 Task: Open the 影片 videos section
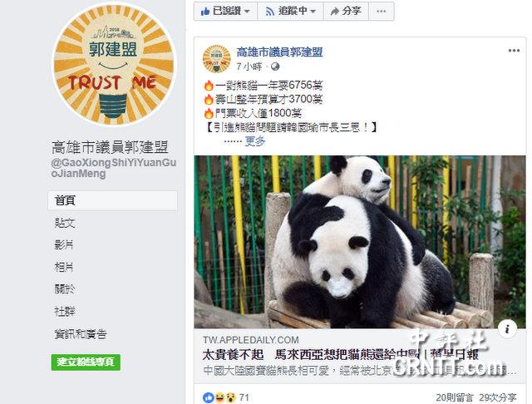point(64,244)
